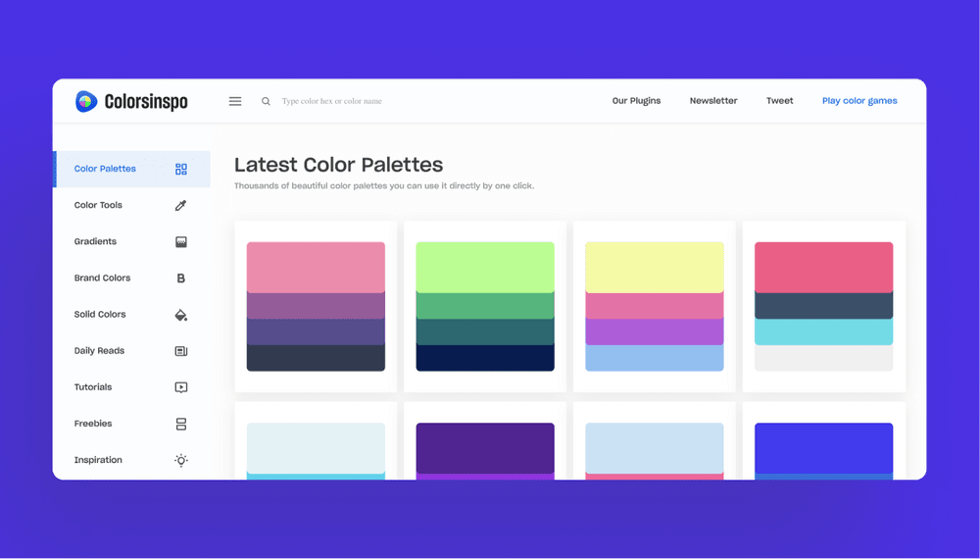This screenshot has width=980, height=559.
Task: Open the pink and navy palette card
Action: (824, 306)
